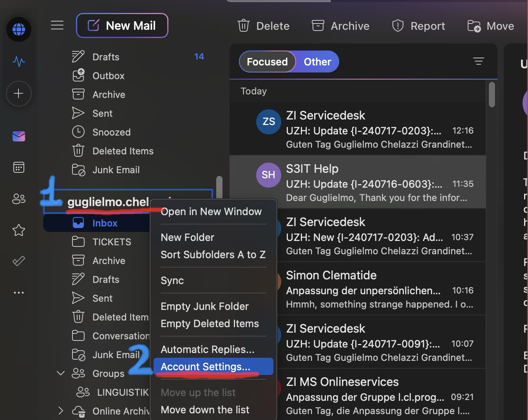
Task: Click the Report shield icon in toolbar
Action: pyautogui.click(x=398, y=26)
